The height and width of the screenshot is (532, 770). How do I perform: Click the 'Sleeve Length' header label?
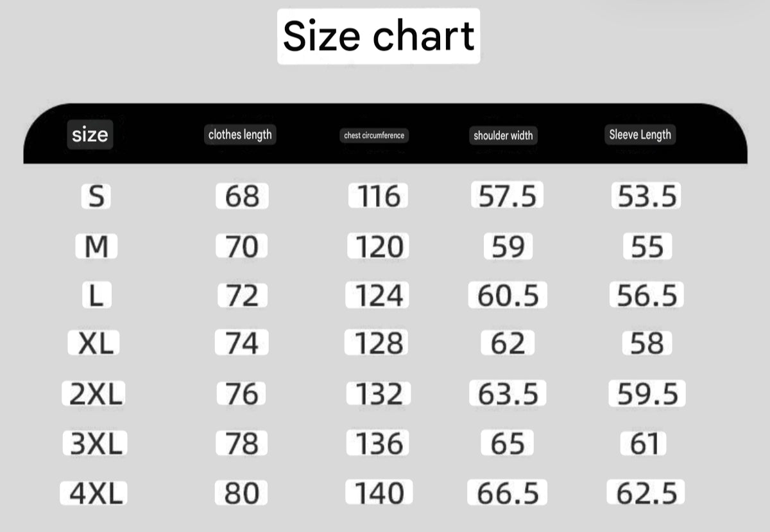(640, 135)
